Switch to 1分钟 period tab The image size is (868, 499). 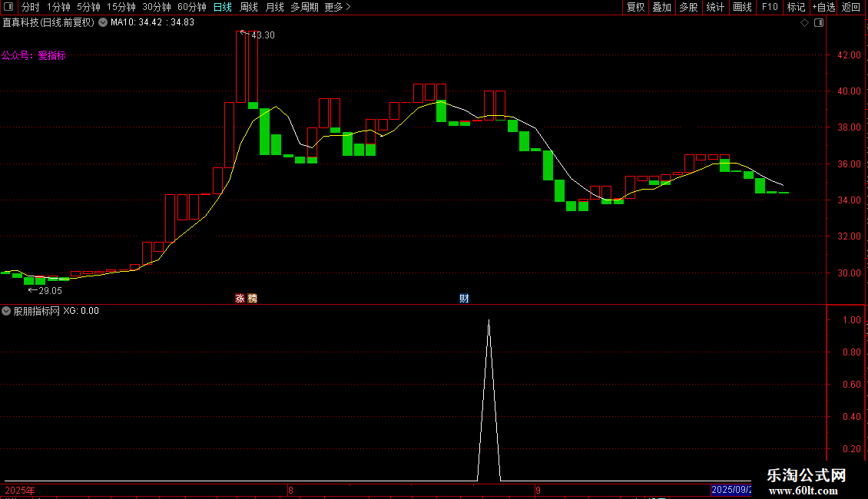point(58,7)
